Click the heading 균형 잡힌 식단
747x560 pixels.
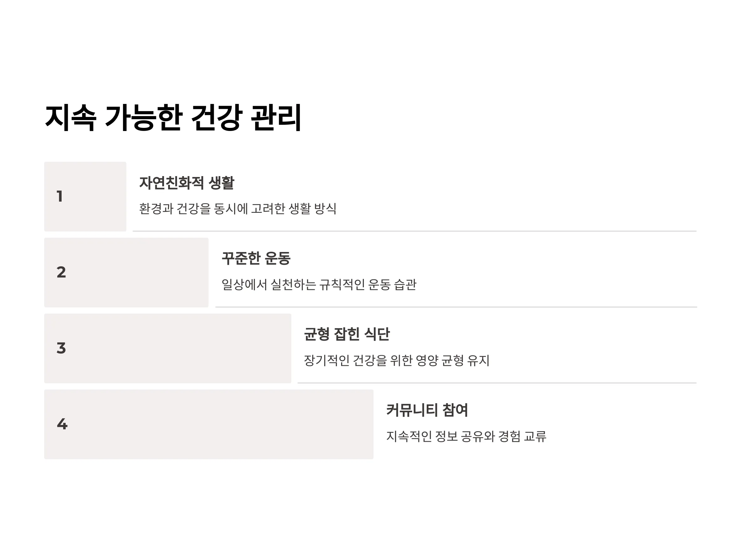tap(347, 334)
